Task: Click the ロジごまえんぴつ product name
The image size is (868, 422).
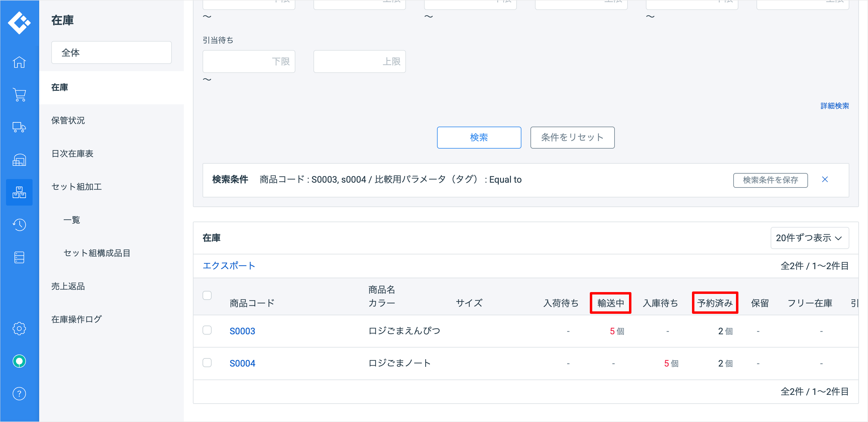Action: [404, 331]
